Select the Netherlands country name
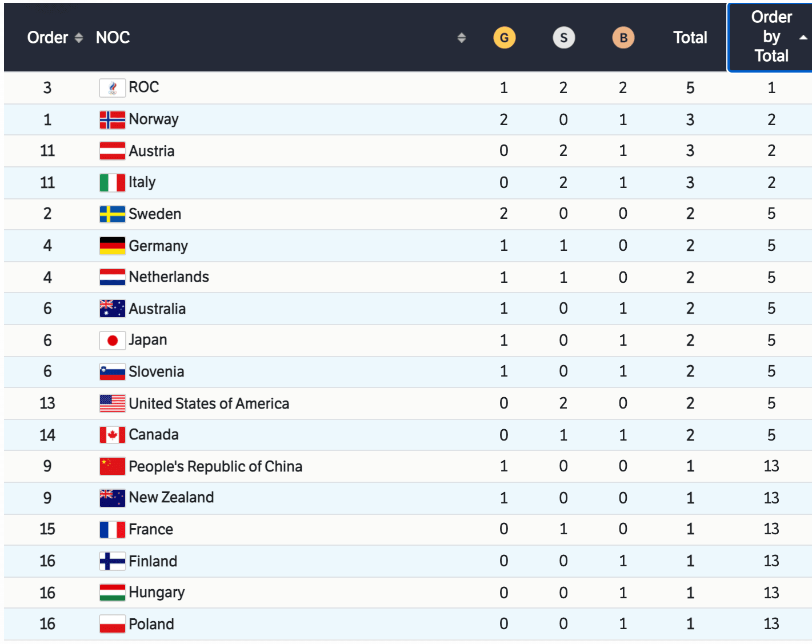 (169, 277)
